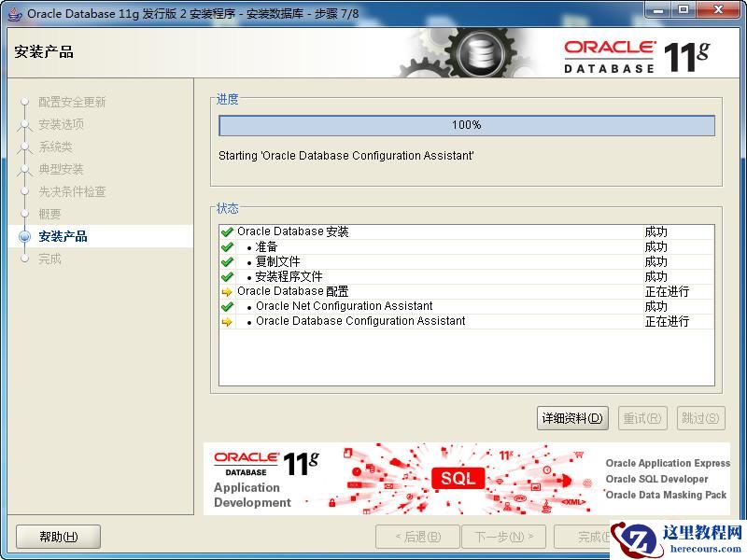Click the 下一步(N) next button
Screen dimensions: 747x560
pyautogui.click(x=503, y=537)
